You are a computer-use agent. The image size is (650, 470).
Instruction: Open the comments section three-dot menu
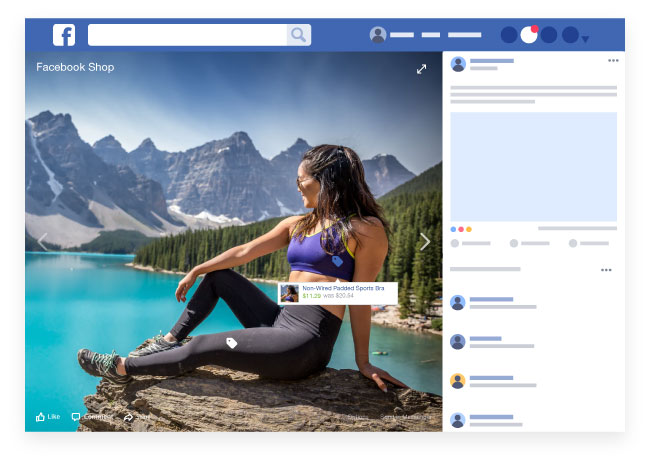coord(606,270)
